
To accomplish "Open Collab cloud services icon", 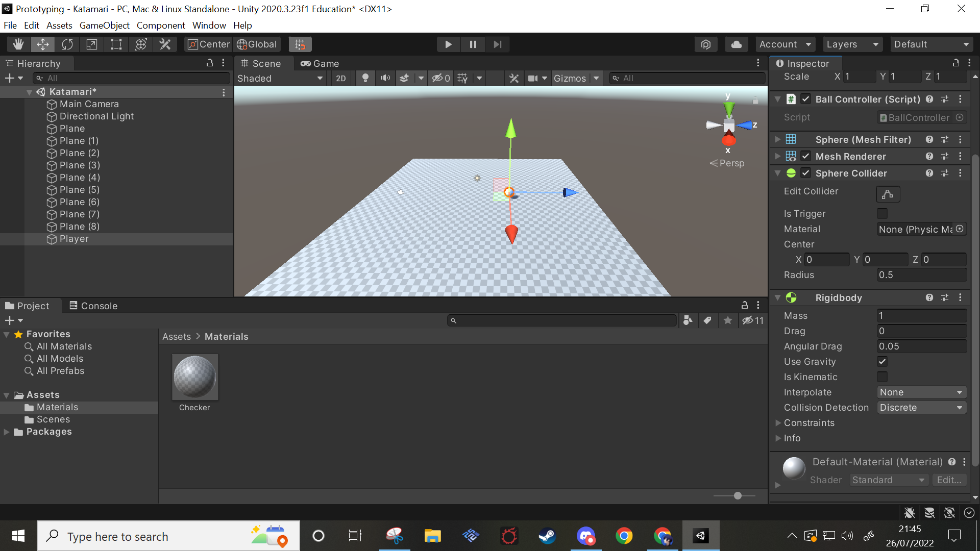I will coord(736,44).
